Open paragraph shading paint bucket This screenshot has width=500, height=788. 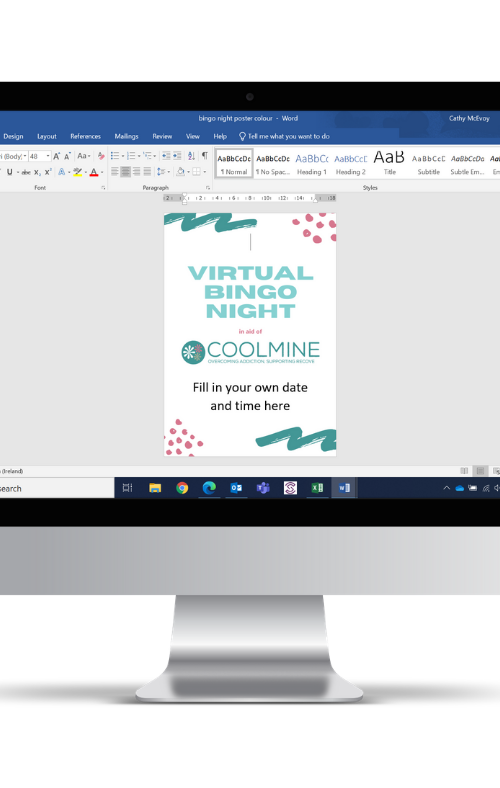click(180, 172)
